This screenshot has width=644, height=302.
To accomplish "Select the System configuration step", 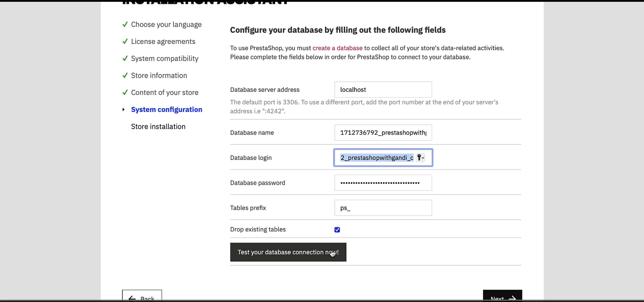I will point(167,109).
